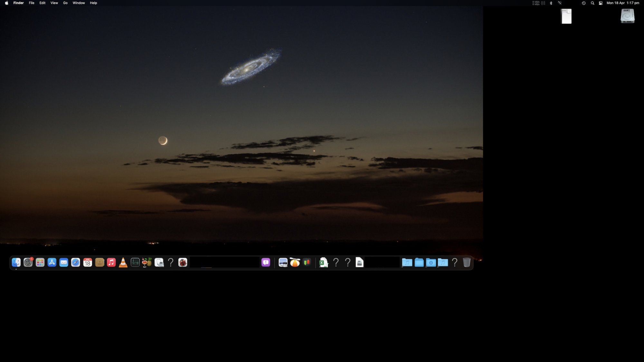This screenshot has height=362, width=644.
Task: Open the App Store dock icon
Action: coord(52,263)
